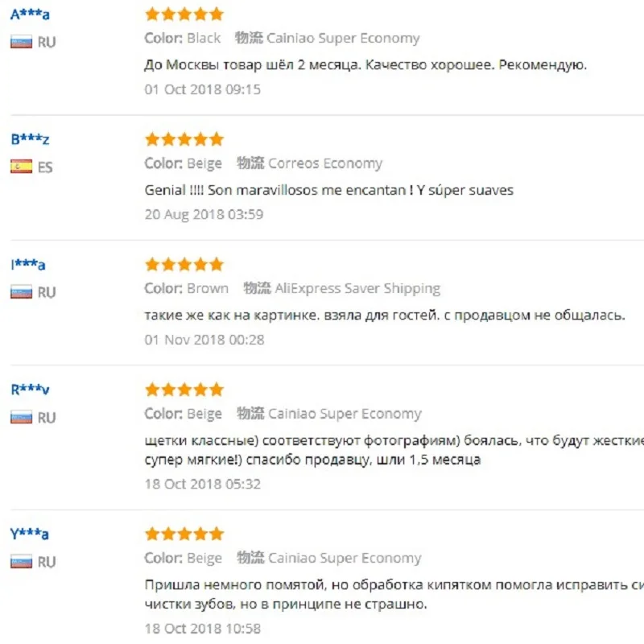The width and height of the screenshot is (644, 644).
Task: Open reviewer R***v's profile
Action: [30, 390]
